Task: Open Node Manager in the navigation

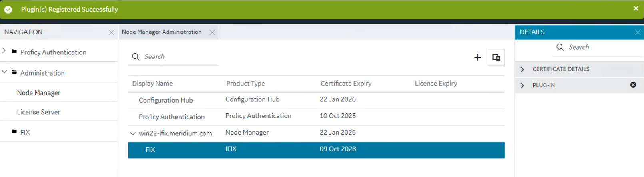Action: tap(39, 93)
